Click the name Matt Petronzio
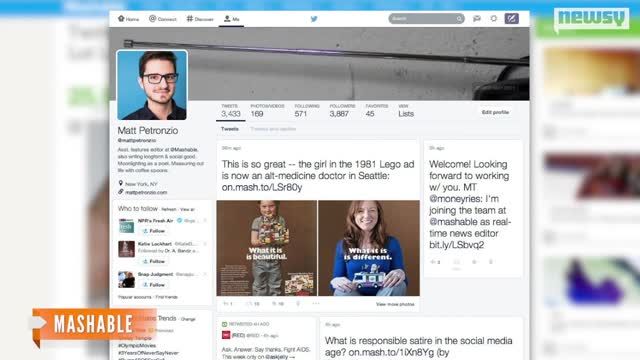Image resolution: width=640 pixels, height=360 pixels. coord(148,131)
